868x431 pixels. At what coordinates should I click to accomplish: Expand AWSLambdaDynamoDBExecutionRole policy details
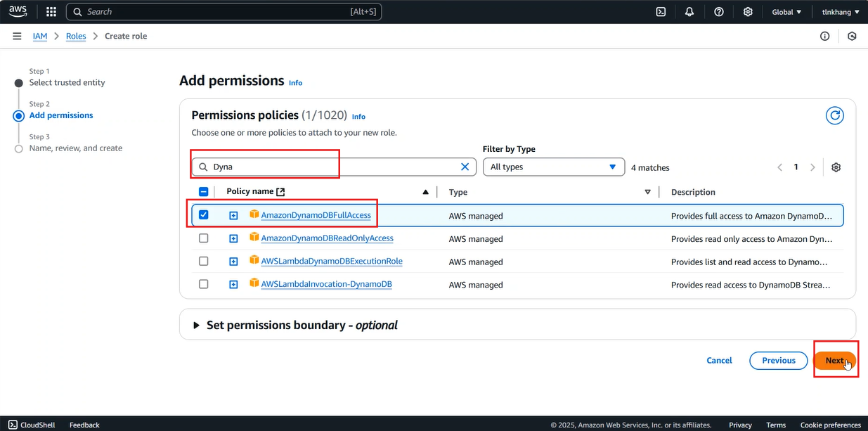pos(233,262)
